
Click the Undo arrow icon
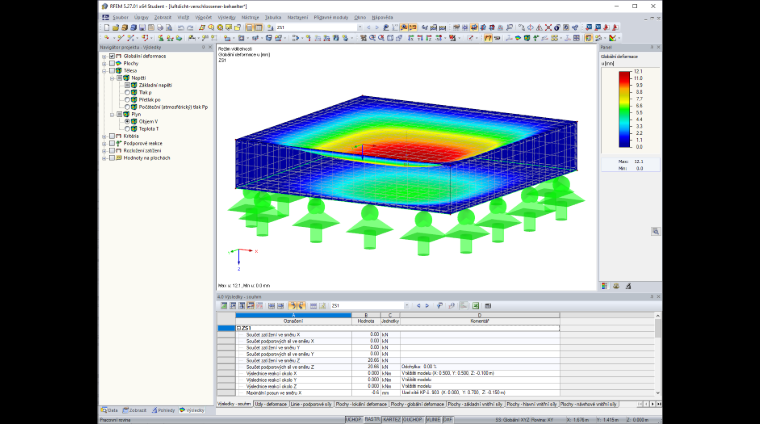(181, 28)
